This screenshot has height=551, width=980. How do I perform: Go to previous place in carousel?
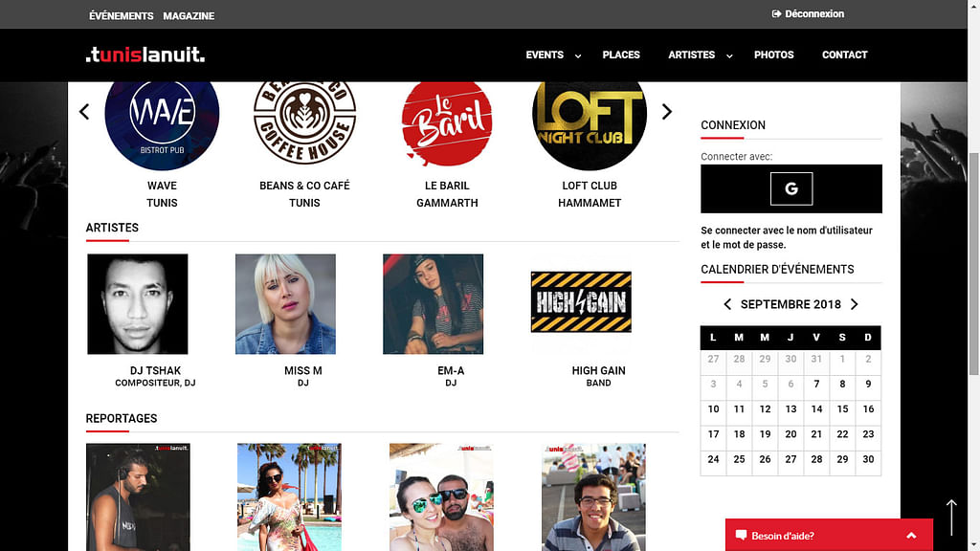pyautogui.click(x=84, y=112)
